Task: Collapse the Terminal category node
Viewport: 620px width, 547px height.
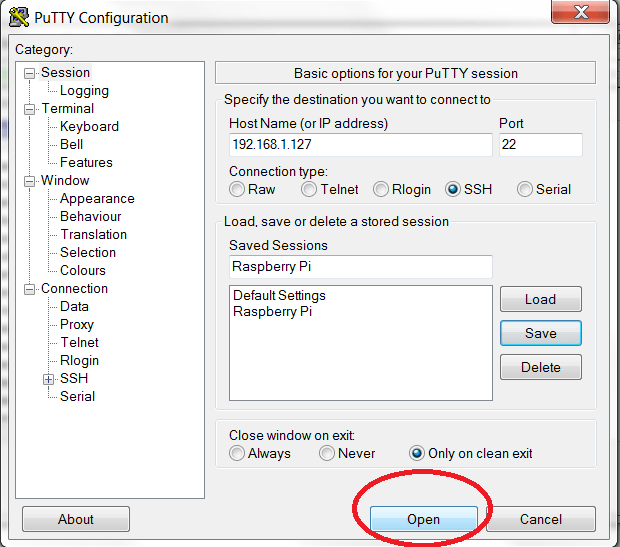Action: coord(30,109)
